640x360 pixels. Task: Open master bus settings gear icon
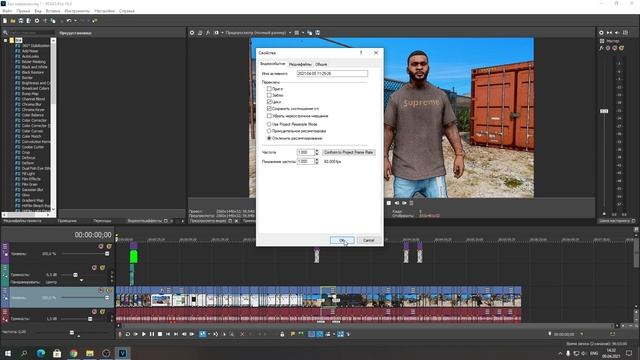(x=601, y=33)
